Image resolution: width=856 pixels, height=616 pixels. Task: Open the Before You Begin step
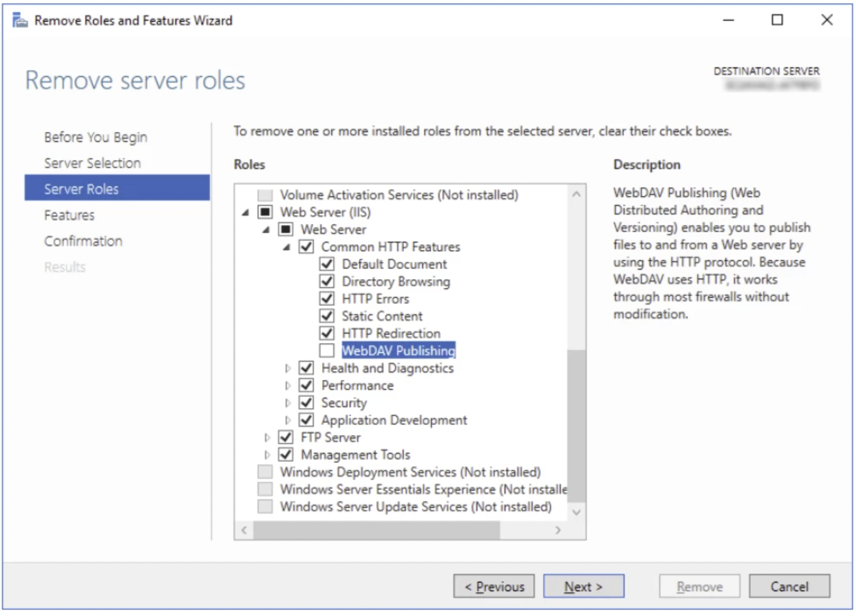(x=95, y=138)
